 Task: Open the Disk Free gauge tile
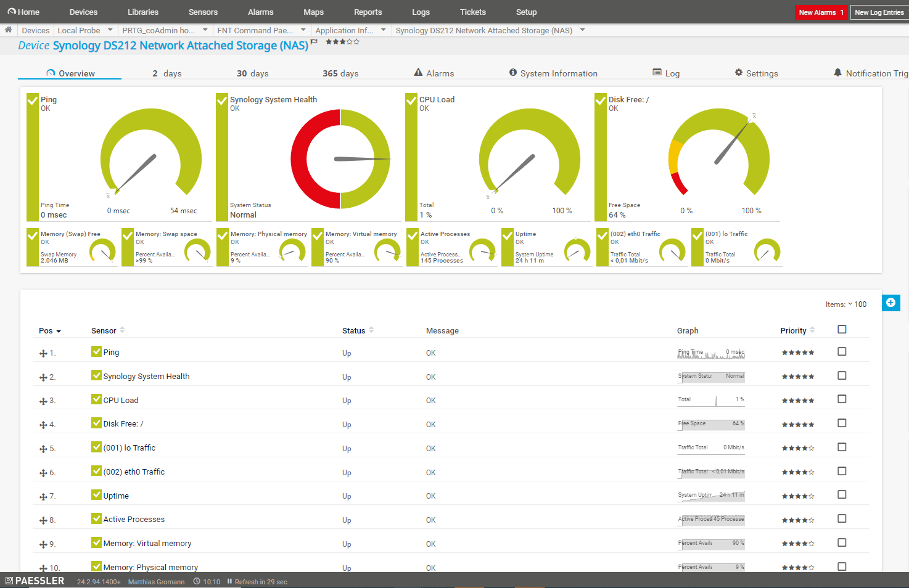tap(687, 157)
